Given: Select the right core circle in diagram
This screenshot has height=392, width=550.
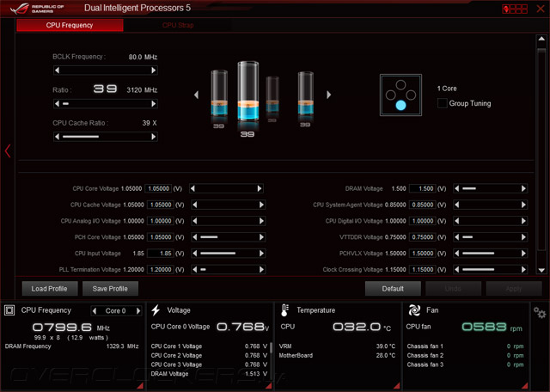Looking at the screenshot, I should tap(411, 95).
